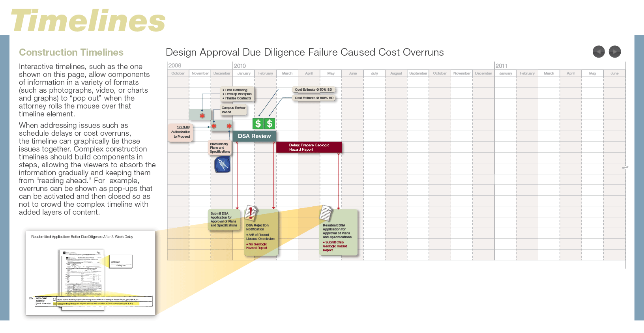Viewport: 644px width, 333px height.
Task: Select June 2010 month column header
Action: point(353,73)
